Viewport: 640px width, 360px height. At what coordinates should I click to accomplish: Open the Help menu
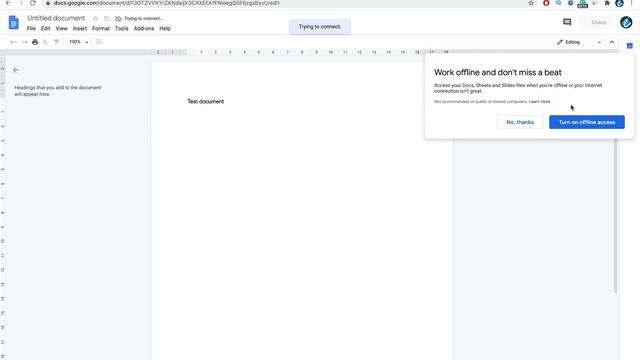tap(165, 29)
